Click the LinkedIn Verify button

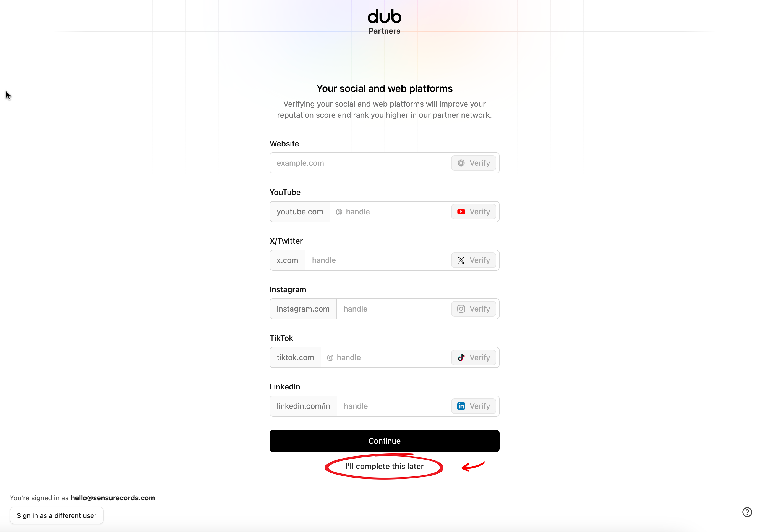473,406
